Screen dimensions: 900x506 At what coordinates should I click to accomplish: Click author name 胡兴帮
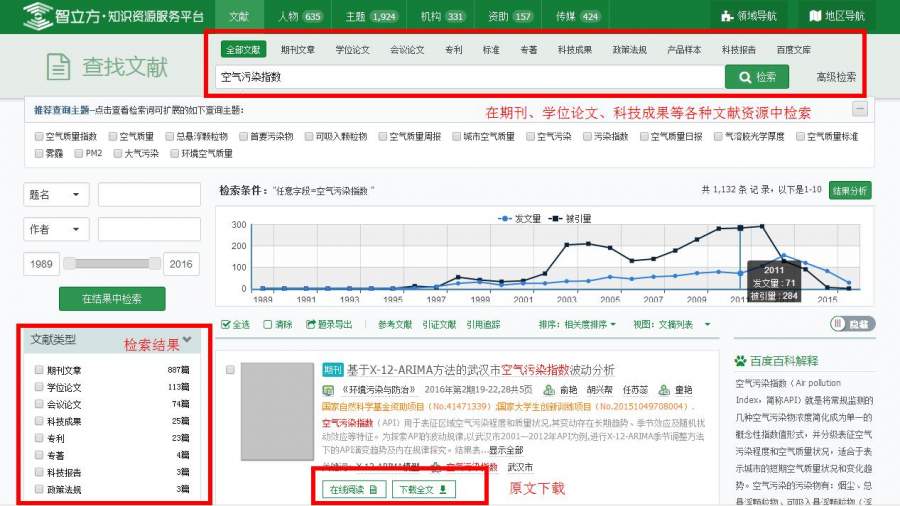(599, 390)
